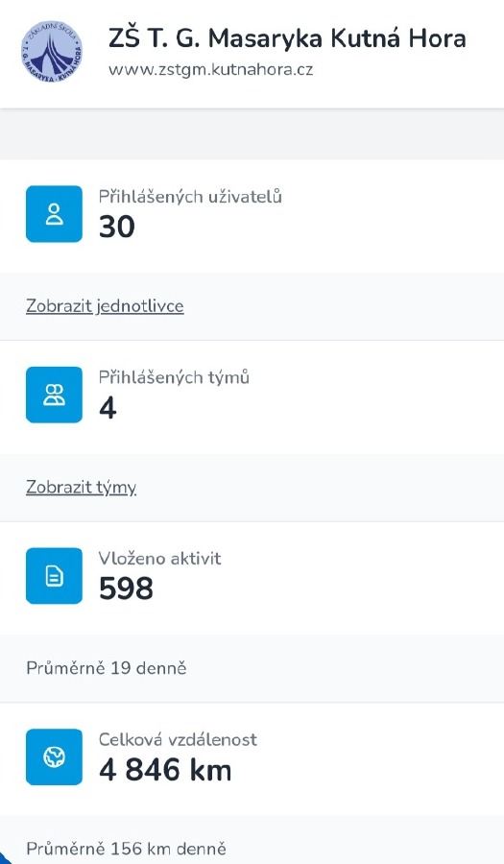
Task: Click the registered users person icon
Action: (x=54, y=214)
